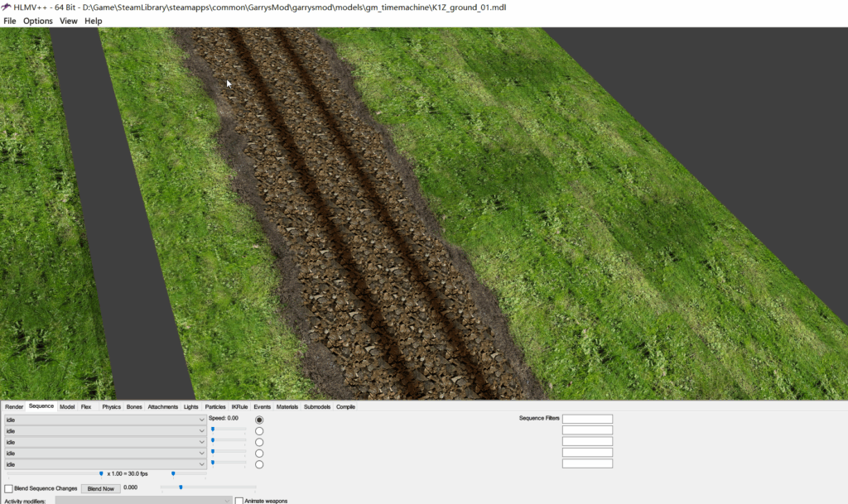Viewport: 848px width, 504px height.
Task: Select the first sequence layer radio button
Action: click(259, 420)
